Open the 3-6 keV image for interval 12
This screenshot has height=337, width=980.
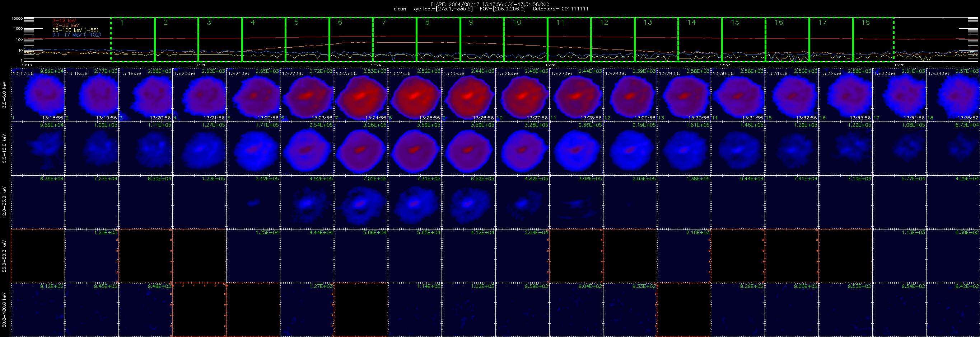point(630,95)
